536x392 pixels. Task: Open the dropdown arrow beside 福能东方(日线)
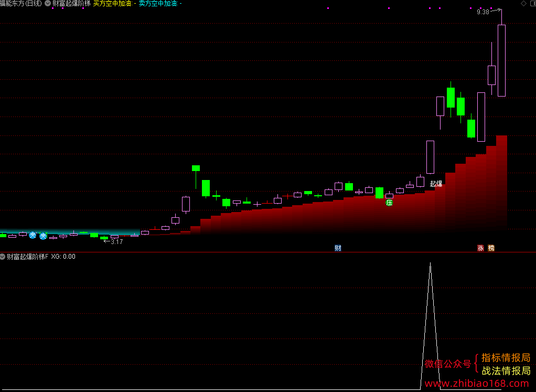(48, 4)
